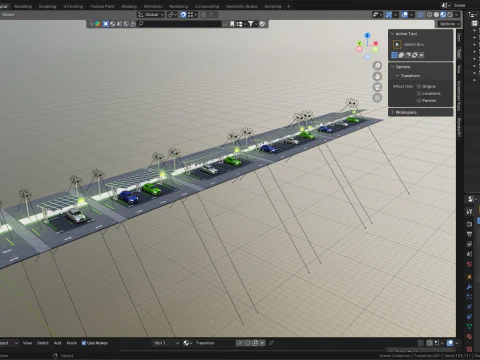Viewport: 480px width, 360px height.
Task: Toggle the pin icon in node editor header
Action: click(271, 343)
